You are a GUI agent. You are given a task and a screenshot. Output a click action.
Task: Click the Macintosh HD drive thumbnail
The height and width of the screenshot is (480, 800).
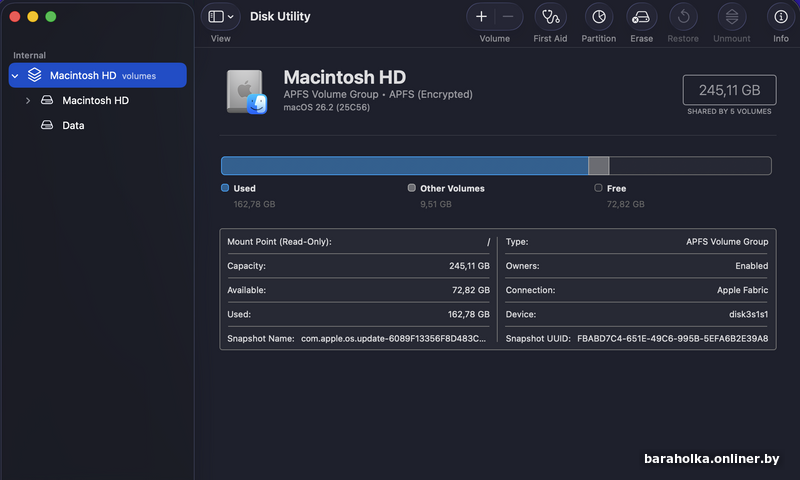click(246, 91)
